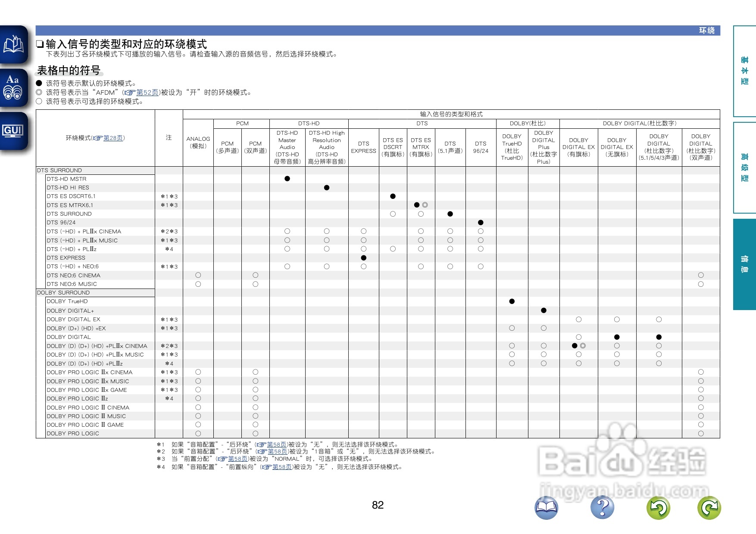Open the 第58页 link in footnote *3

click(238, 459)
